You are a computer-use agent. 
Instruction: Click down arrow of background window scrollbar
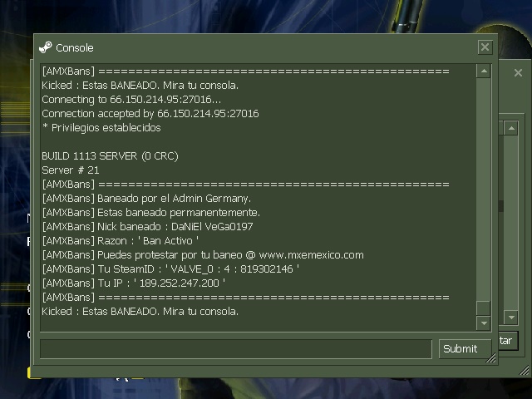511,318
